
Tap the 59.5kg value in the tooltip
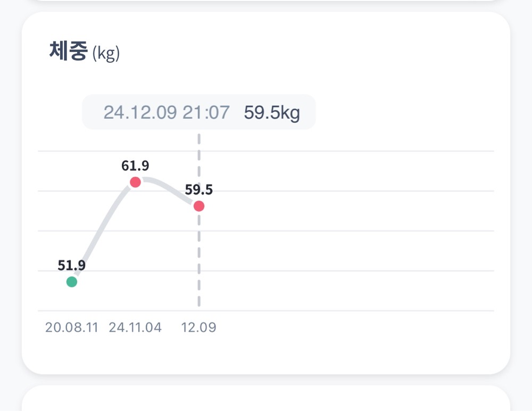pyautogui.click(x=272, y=113)
